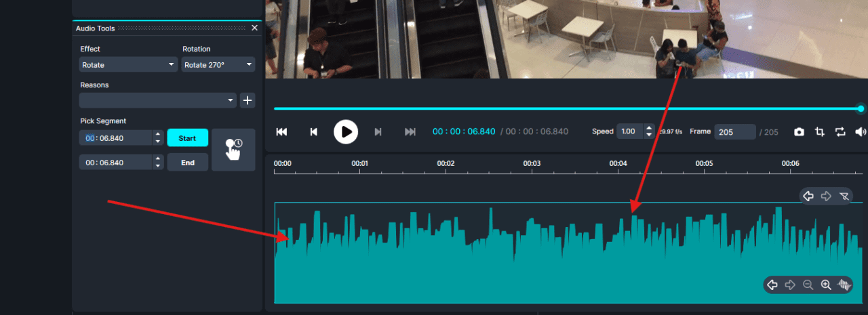Click the pick-time hand pointer icon

point(233,149)
